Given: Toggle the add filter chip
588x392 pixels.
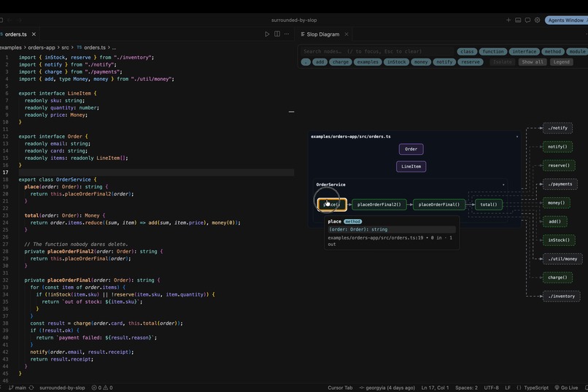Looking at the screenshot, I should 320,62.
